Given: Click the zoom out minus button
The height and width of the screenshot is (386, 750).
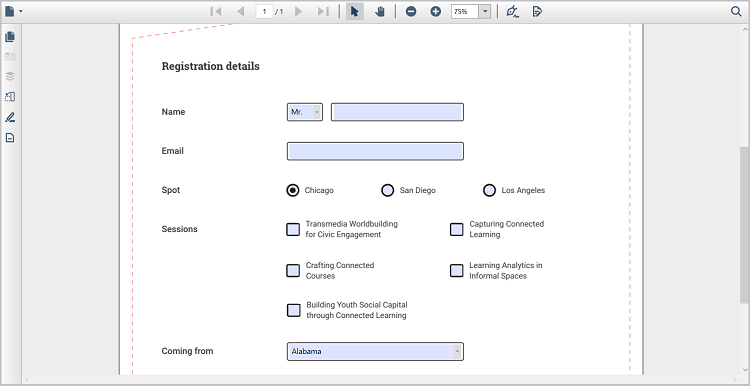Looking at the screenshot, I should tap(411, 11).
